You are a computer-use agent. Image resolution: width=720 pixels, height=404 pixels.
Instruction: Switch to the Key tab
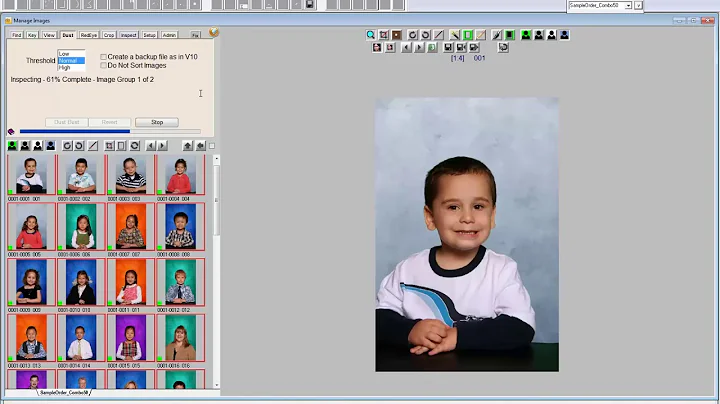[x=32, y=35]
